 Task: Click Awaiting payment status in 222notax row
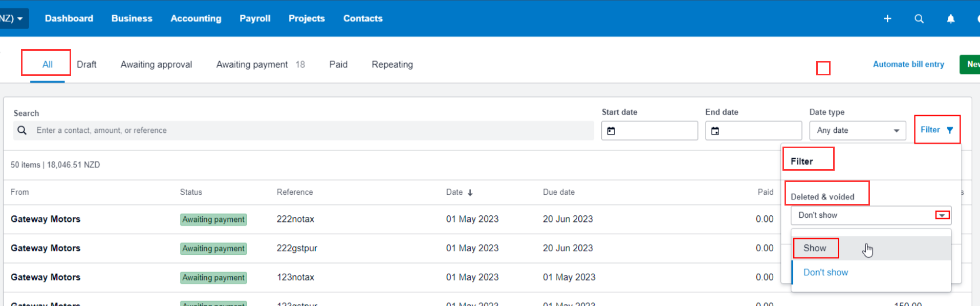(x=213, y=219)
